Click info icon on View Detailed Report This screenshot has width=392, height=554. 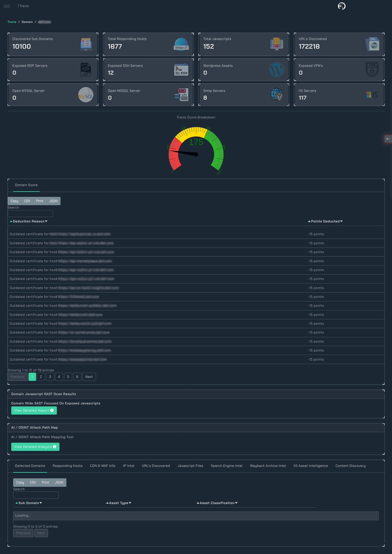(x=52, y=410)
